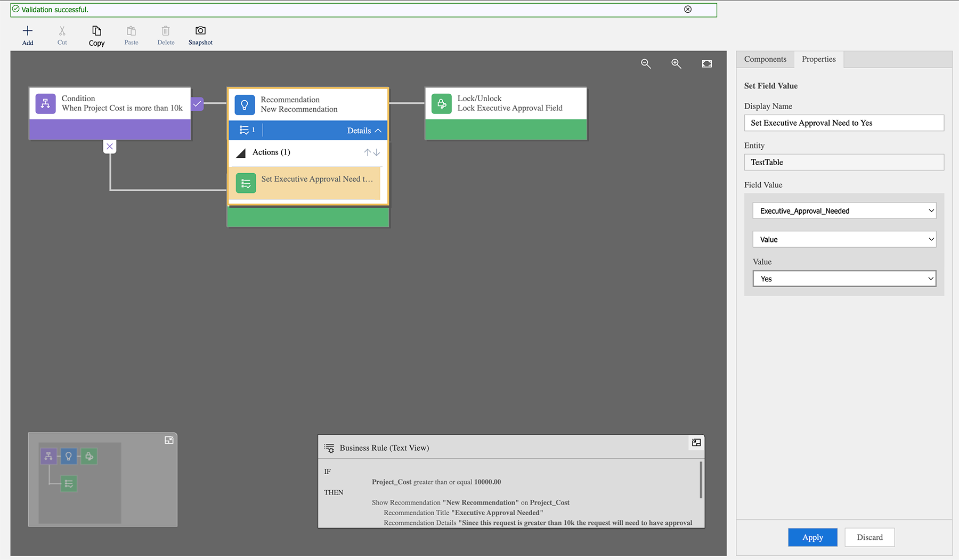This screenshot has width=959, height=560.
Task: Expand the minimap overview panel
Action: click(x=169, y=440)
